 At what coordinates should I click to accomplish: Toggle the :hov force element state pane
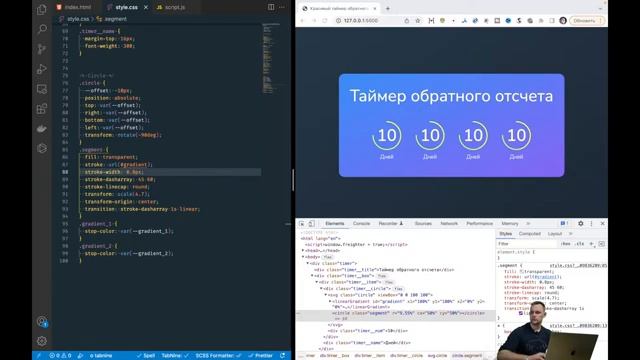566,244
